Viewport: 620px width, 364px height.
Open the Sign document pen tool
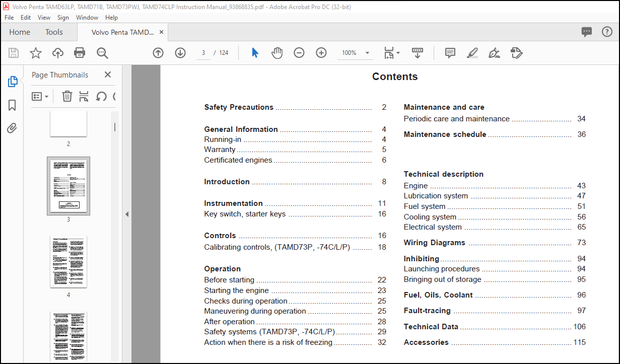495,53
